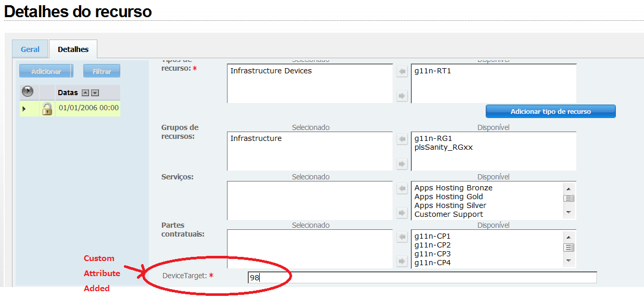The image size is (644, 299).
Task: Click into the DeviceTarget input field
Action: pos(422,278)
